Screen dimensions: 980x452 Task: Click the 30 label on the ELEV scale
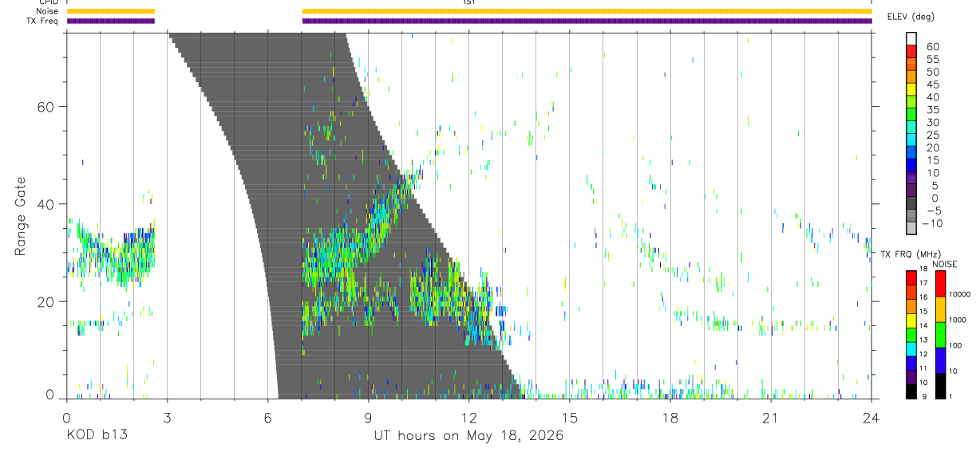pyautogui.click(x=932, y=123)
